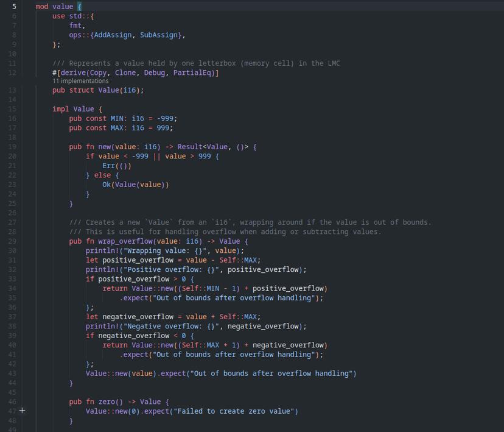Click line number 5 in the gutter

tap(14, 6)
